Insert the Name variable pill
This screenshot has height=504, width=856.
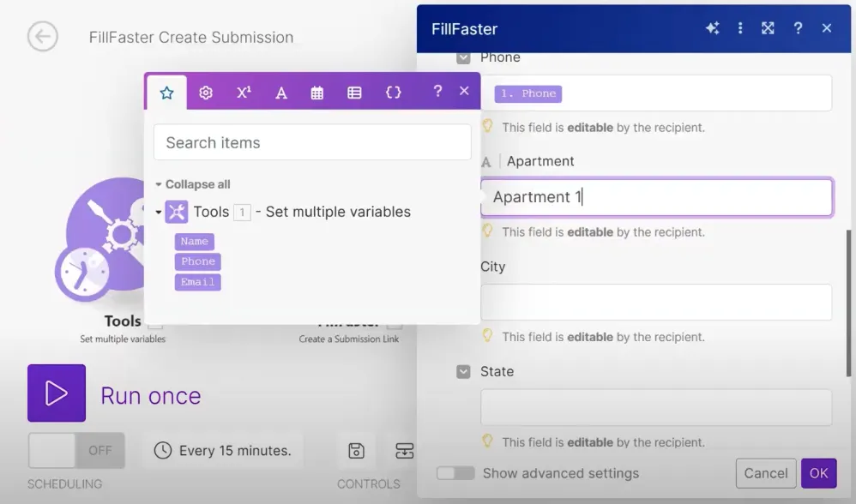[x=195, y=241]
